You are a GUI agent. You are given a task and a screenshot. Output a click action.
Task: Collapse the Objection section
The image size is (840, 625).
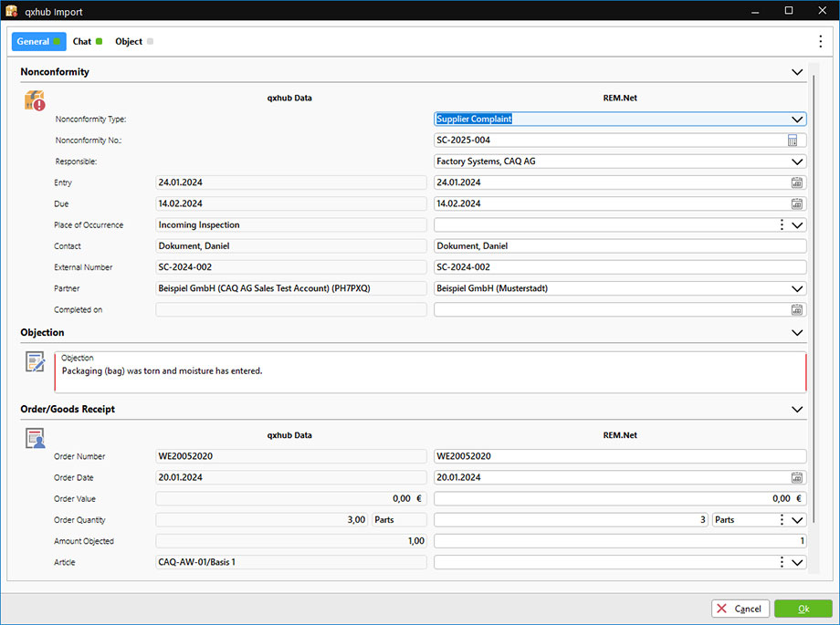click(x=797, y=333)
